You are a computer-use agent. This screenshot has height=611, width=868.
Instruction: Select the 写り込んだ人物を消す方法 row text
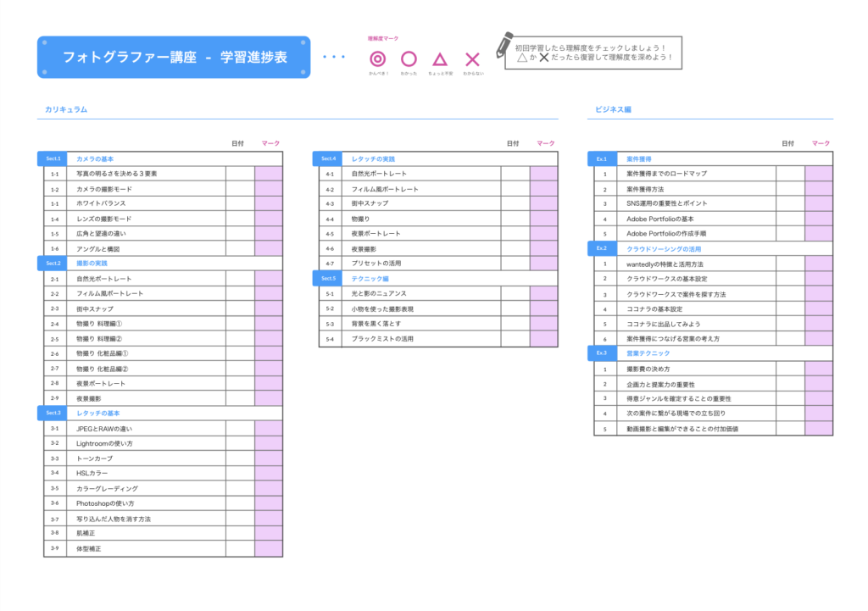114,519
